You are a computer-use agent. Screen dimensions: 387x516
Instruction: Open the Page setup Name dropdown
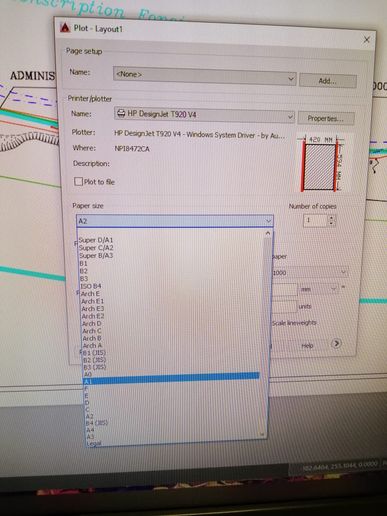pyautogui.click(x=205, y=75)
